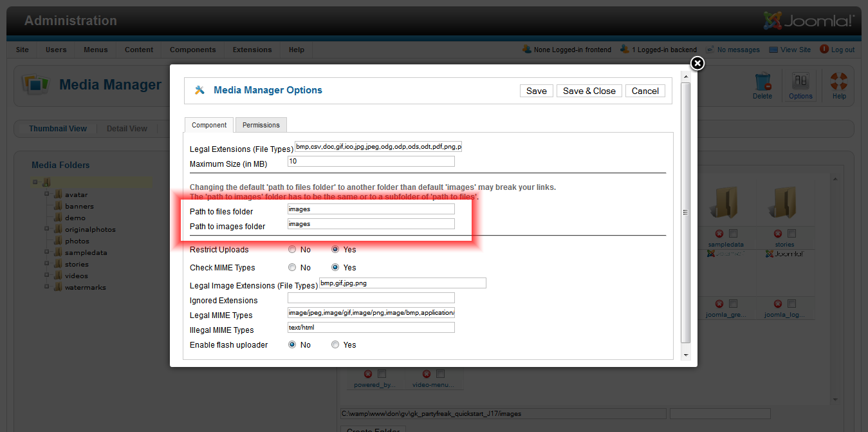This screenshot has width=868, height=432.
Task: Click the View Site icon
Action: pyautogui.click(x=773, y=50)
